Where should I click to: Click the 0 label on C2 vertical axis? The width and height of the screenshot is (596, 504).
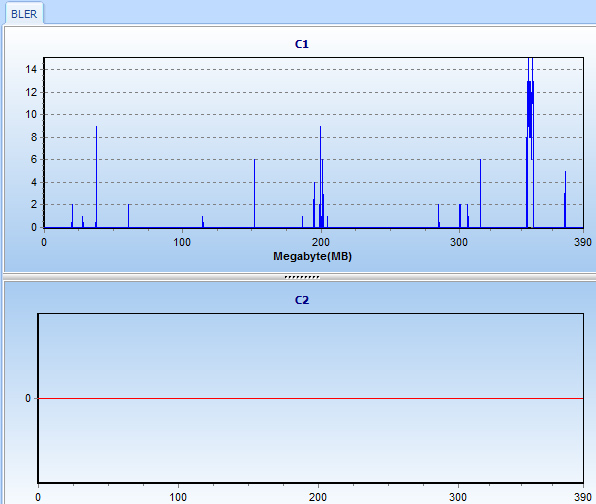tap(28, 398)
